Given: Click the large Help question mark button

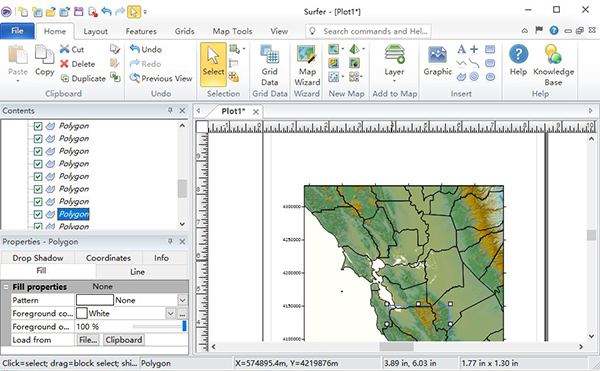Looking at the screenshot, I should [518, 54].
